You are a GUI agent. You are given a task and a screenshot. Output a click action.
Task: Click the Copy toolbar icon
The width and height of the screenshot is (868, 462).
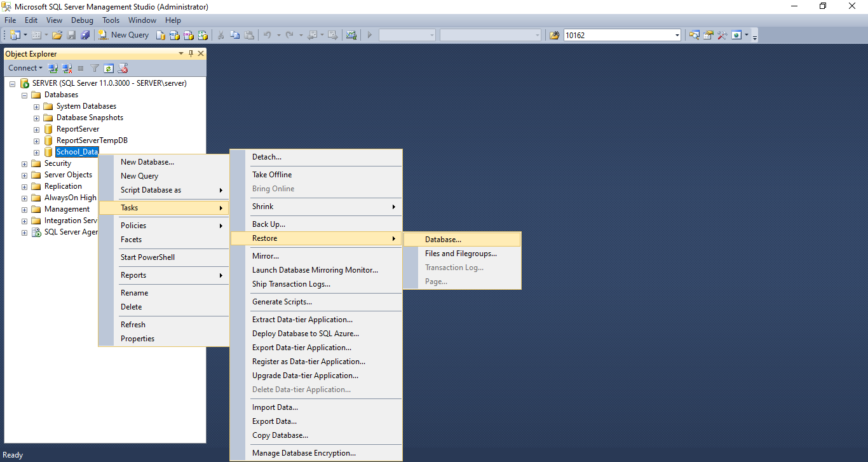[235, 35]
